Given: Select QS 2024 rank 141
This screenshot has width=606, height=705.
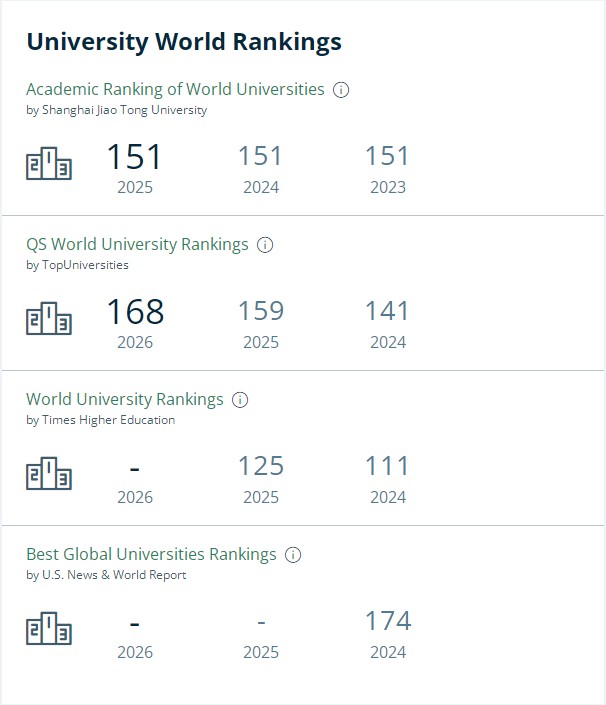Looking at the screenshot, I should 388,311.
